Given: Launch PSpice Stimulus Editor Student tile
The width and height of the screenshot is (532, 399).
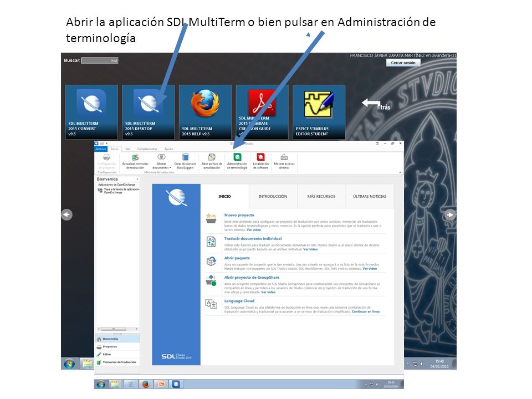Looking at the screenshot, I should 319,112.
